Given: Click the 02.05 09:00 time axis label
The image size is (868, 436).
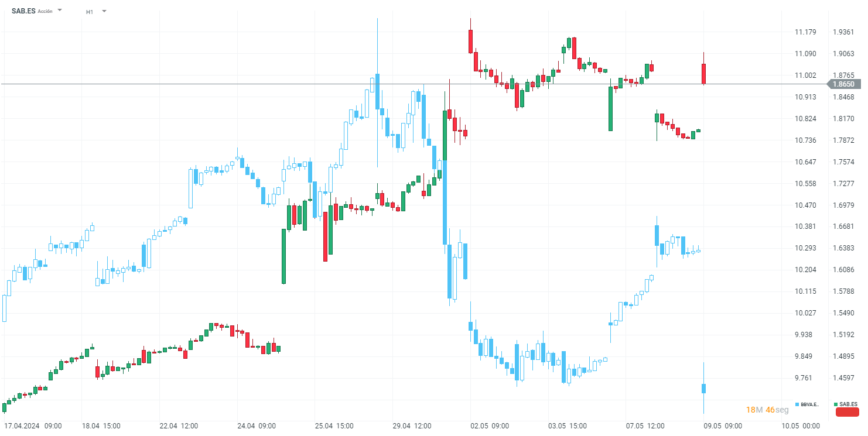Looking at the screenshot, I should tap(488, 426).
